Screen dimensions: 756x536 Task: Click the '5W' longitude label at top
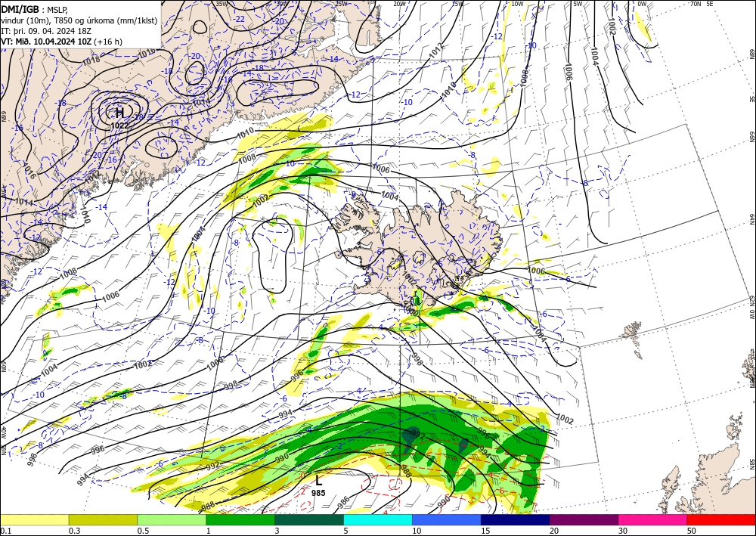click(x=578, y=4)
